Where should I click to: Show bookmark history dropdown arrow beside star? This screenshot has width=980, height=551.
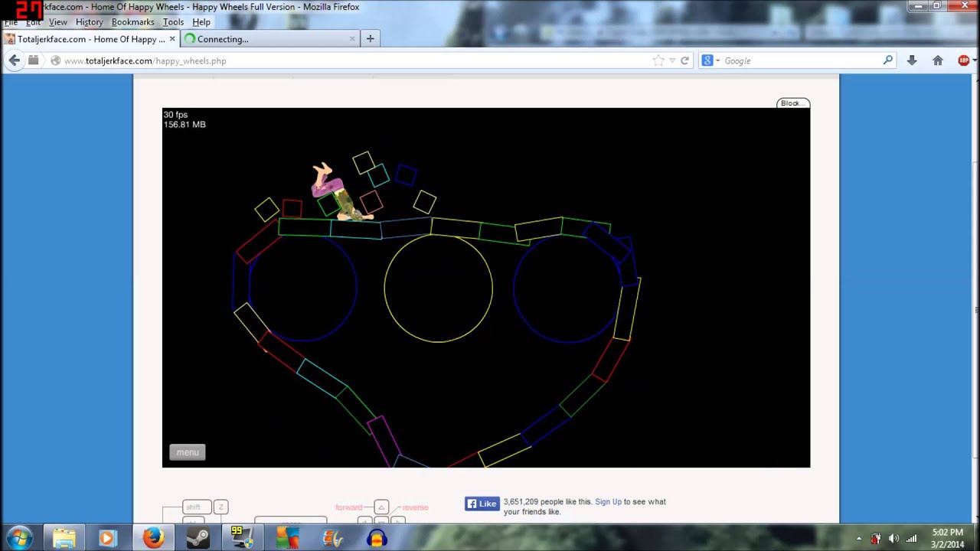pos(672,60)
